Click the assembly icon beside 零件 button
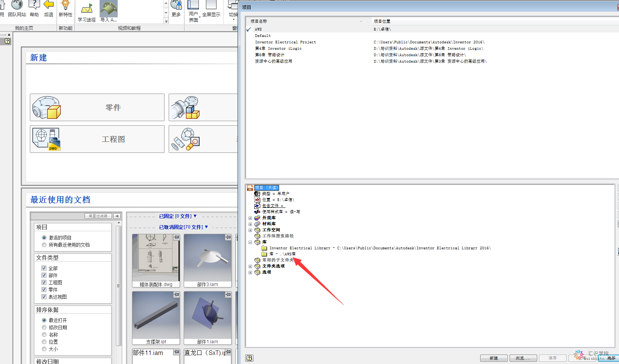This screenshot has height=364, width=619. (185, 108)
